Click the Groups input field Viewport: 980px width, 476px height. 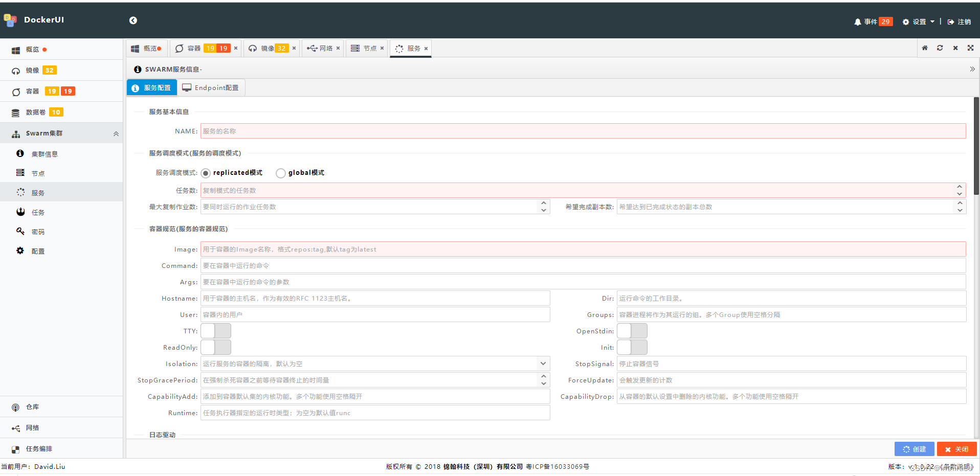[x=792, y=315]
